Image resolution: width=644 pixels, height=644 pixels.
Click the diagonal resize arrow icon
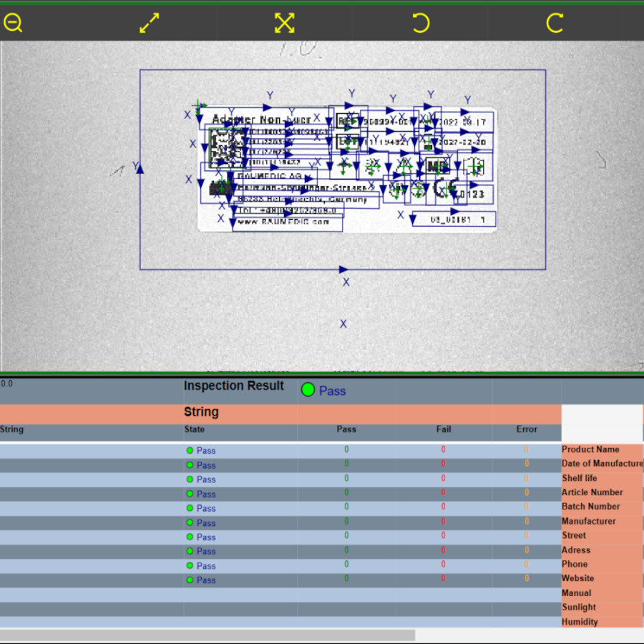[x=149, y=23]
